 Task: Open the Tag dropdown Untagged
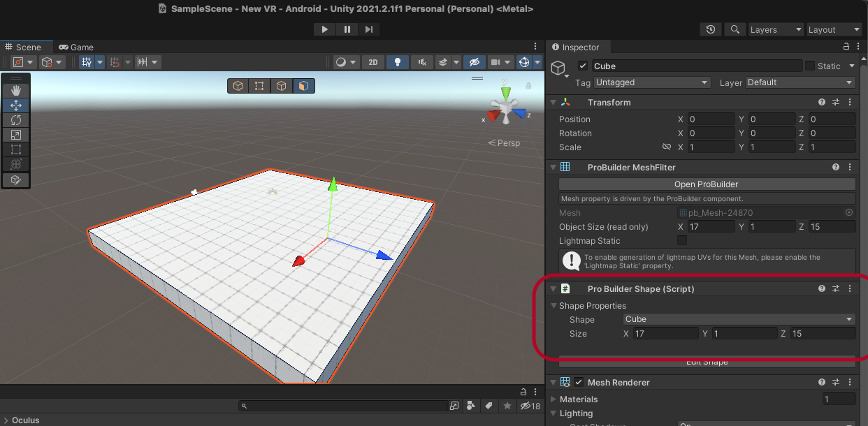click(x=652, y=82)
